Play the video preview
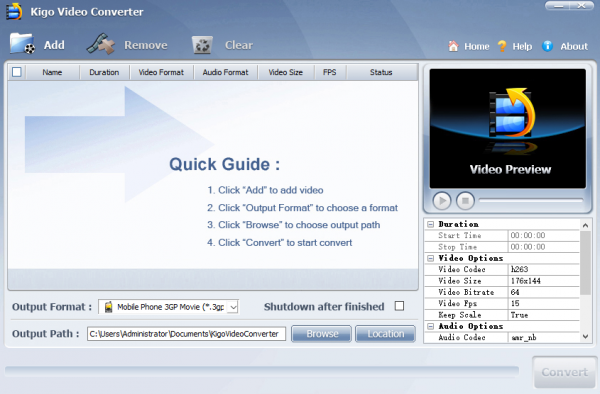Viewport: 600px width, 394px height. pyautogui.click(x=442, y=200)
